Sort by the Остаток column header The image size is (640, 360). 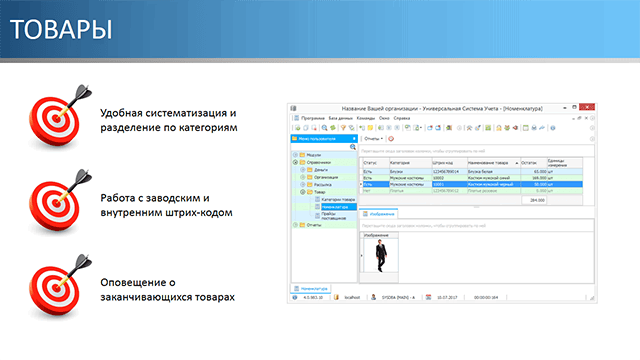pyautogui.click(x=533, y=163)
